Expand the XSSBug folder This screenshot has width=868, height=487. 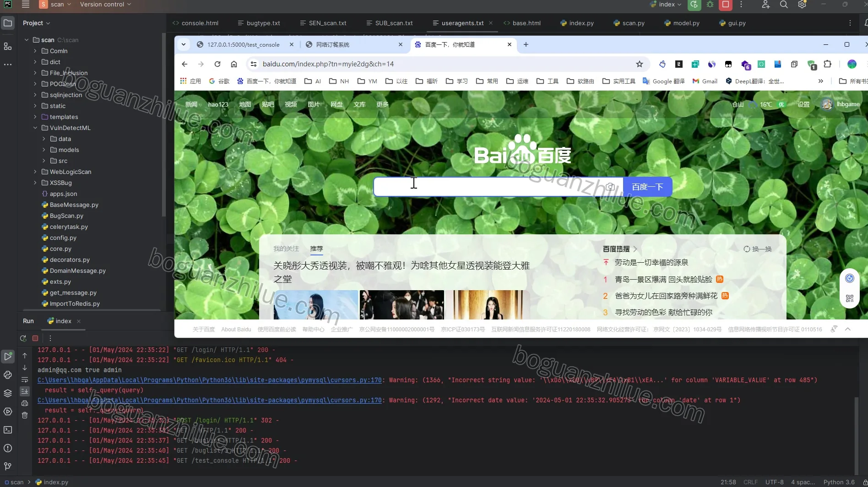click(35, 183)
